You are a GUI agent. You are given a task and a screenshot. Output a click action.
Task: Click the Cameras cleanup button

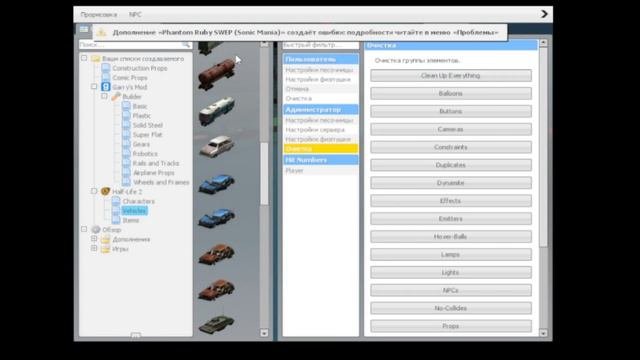coord(451,129)
